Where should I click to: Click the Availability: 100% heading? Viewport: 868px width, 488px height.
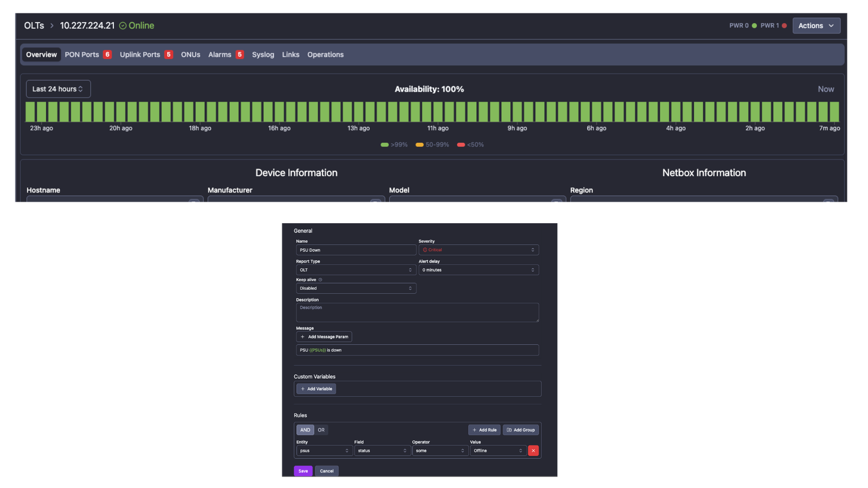point(429,89)
